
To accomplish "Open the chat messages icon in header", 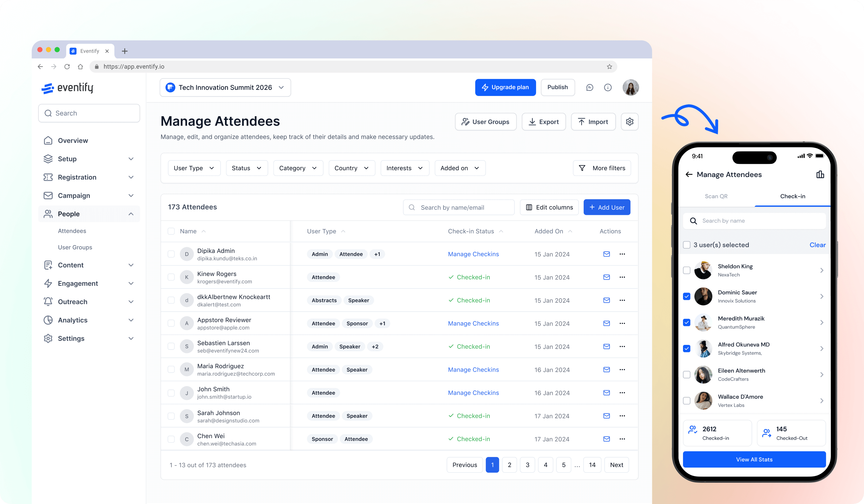I will (x=589, y=87).
